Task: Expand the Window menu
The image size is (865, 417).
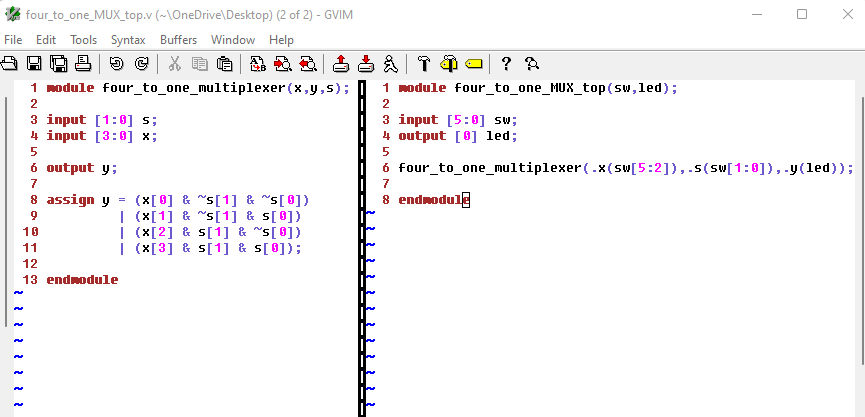Action: click(x=233, y=40)
